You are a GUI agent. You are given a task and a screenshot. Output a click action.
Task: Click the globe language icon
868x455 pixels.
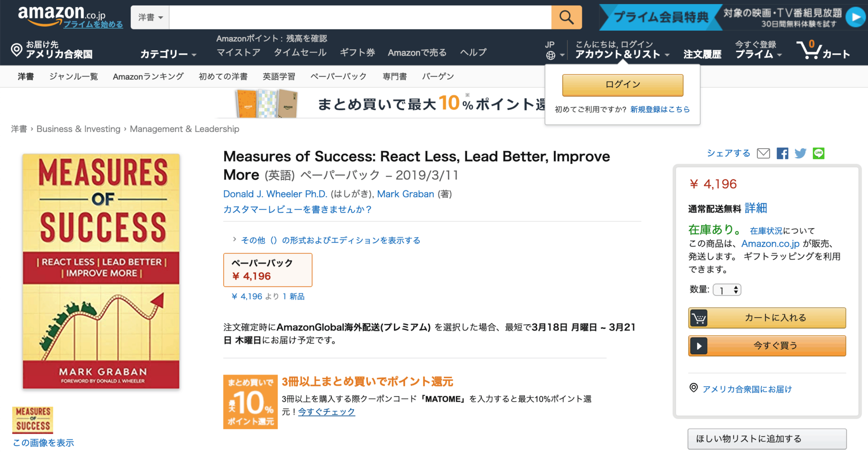pos(551,55)
